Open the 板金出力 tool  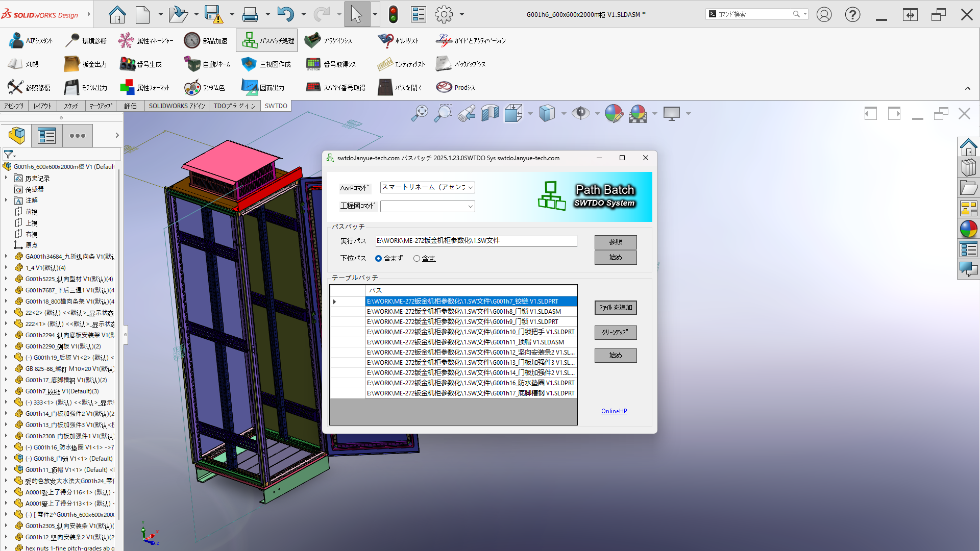[x=71, y=64]
